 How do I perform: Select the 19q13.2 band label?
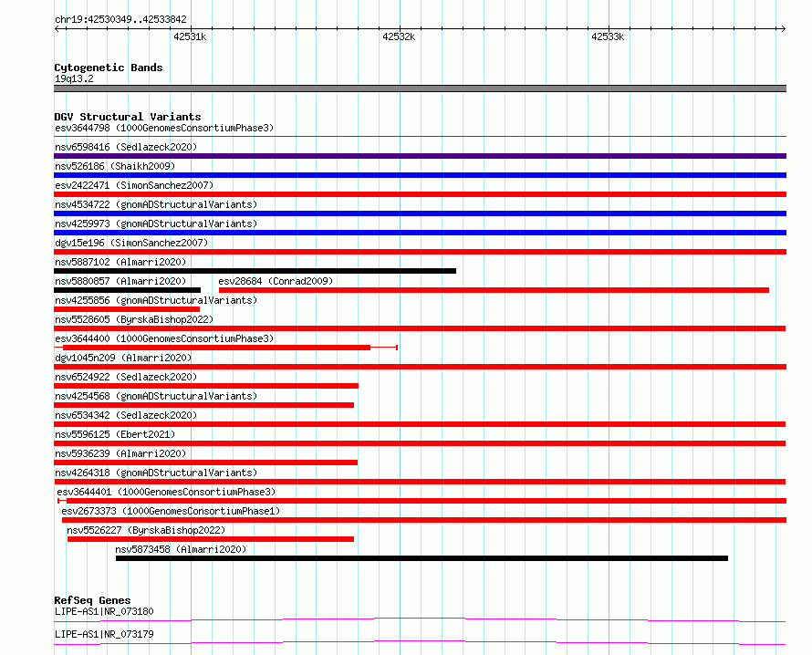click(74, 78)
